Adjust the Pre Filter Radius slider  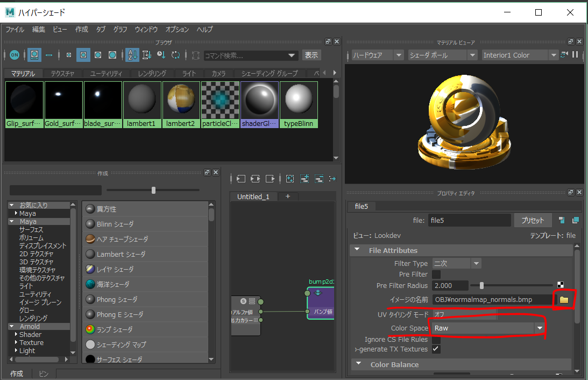[481, 285]
